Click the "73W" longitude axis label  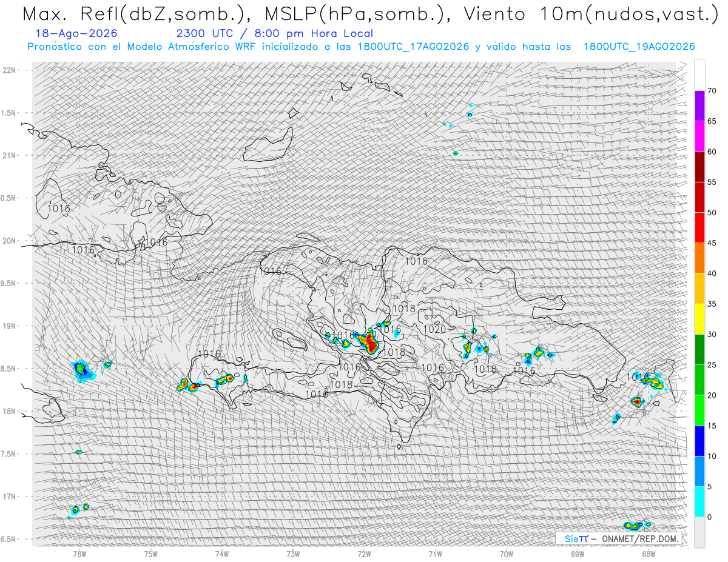293,554
